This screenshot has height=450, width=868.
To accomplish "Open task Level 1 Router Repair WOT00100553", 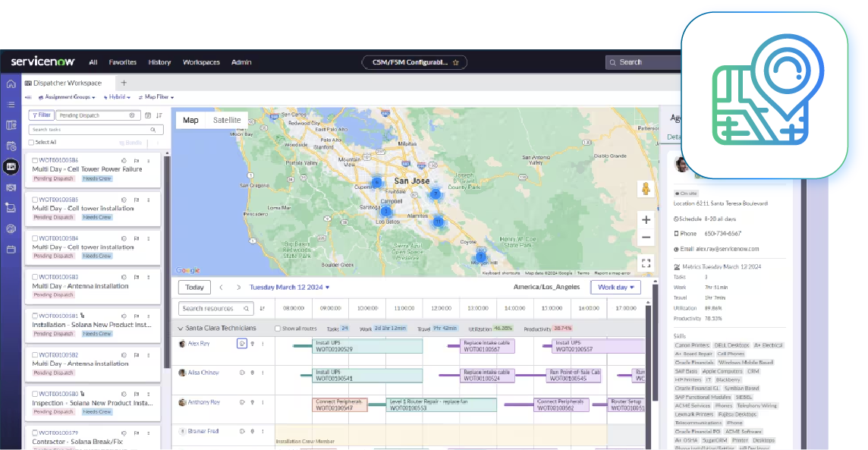I will [x=441, y=405].
